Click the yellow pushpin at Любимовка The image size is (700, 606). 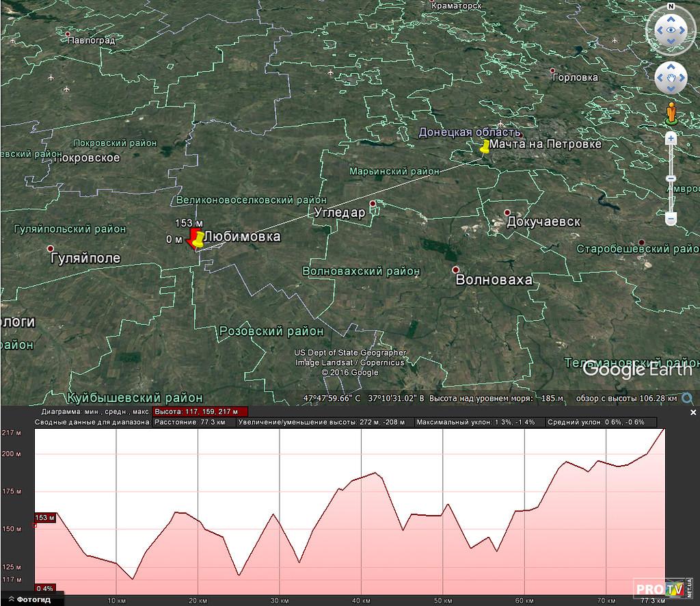[x=198, y=239]
